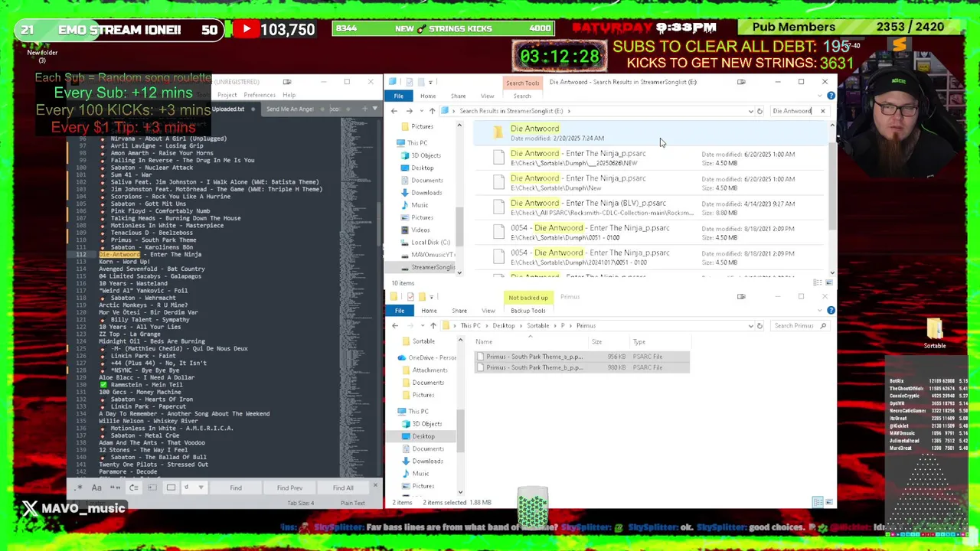Customize quick access toolbar in Primus window
980x551 pixels.
[x=430, y=297]
